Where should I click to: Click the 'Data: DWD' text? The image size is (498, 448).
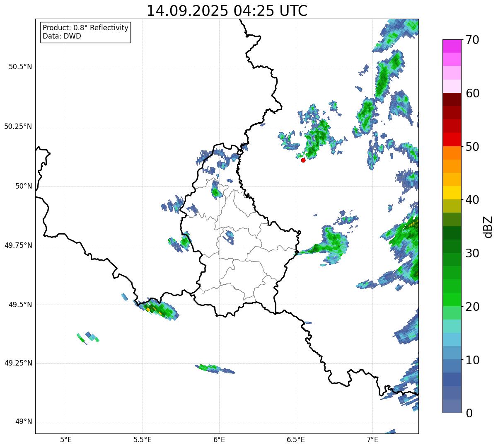tap(62, 36)
